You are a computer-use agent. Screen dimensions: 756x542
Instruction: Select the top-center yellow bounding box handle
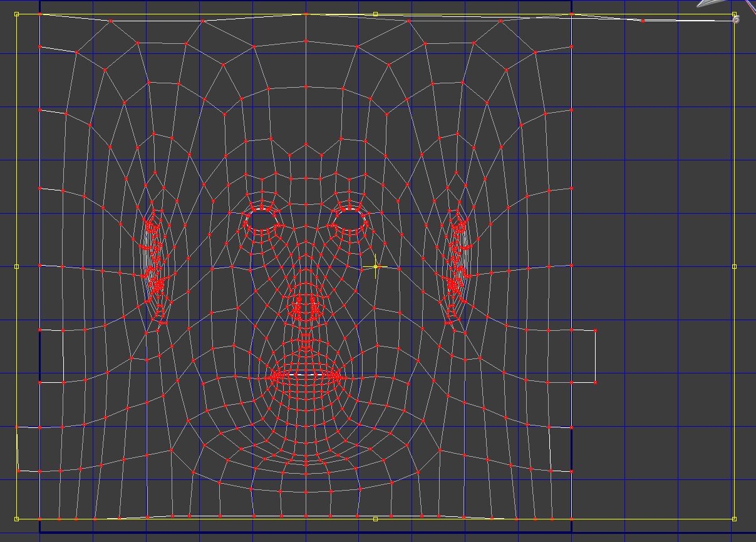(x=375, y=14)
